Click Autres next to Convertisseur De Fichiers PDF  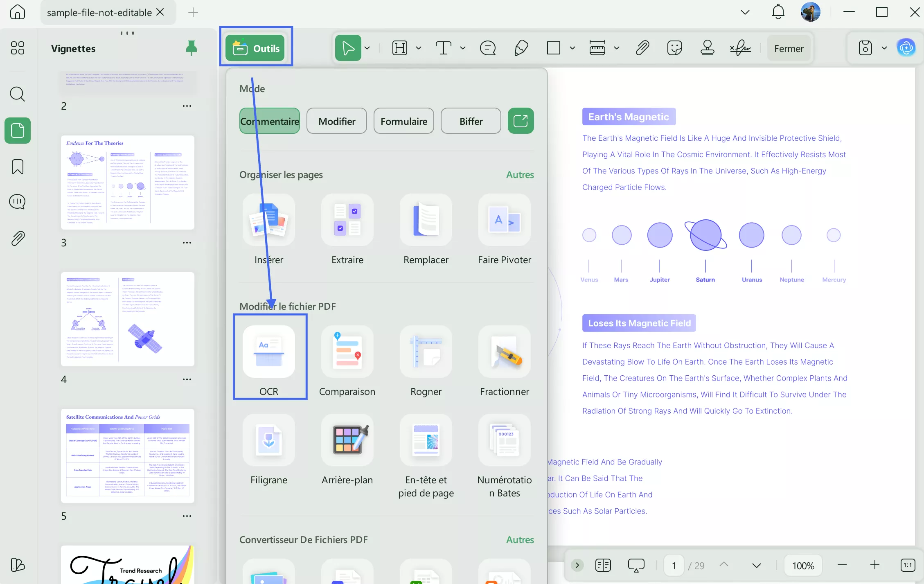[520, 540]
